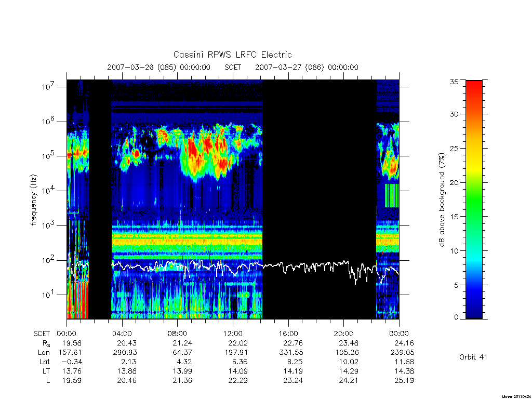The width and height of the screenshot is (532, 399).
Task: Click the Lon value 290.93
Action: [125, 353]
